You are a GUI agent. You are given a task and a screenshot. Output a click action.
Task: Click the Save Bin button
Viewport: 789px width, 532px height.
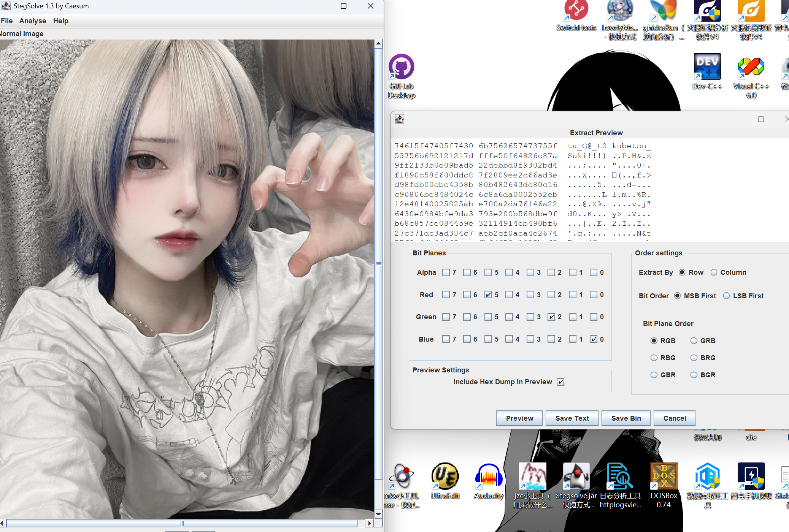click(x=626, y=418)
